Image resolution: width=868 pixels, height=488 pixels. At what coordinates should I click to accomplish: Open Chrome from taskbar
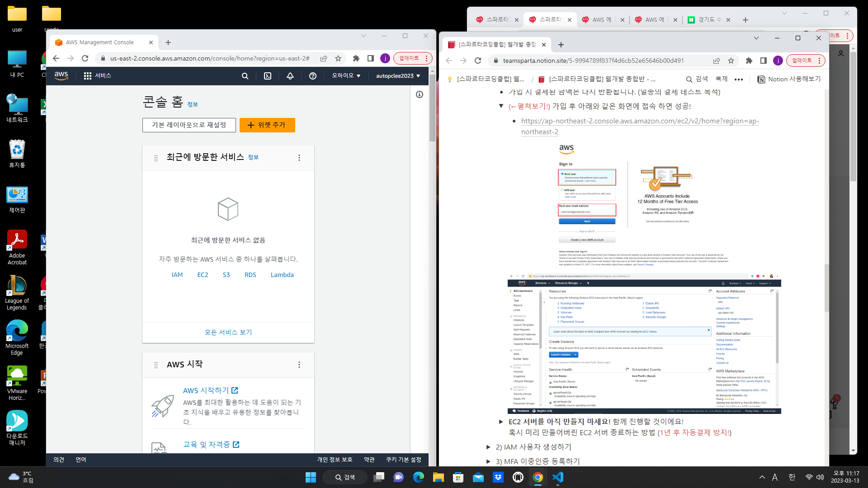[538, 477]
